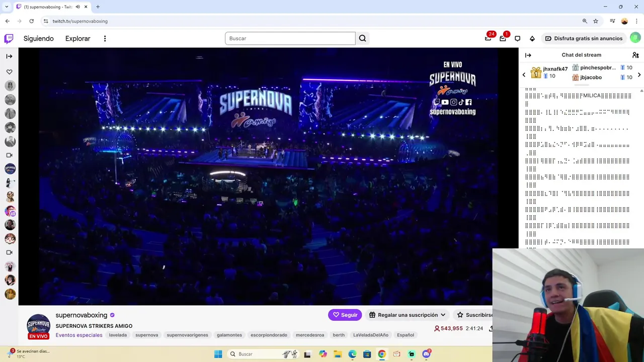Select the escorpiondorado tag
Viewport: 644px width, 362px height.
click(269, 335)
